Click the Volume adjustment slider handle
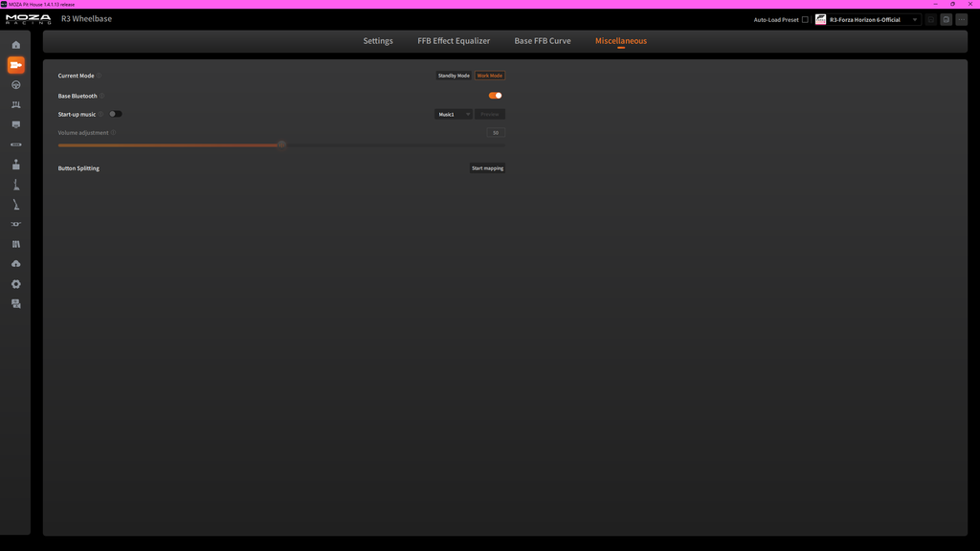The height and width of the screenshot is (551, 980). (x=282, y=145)
